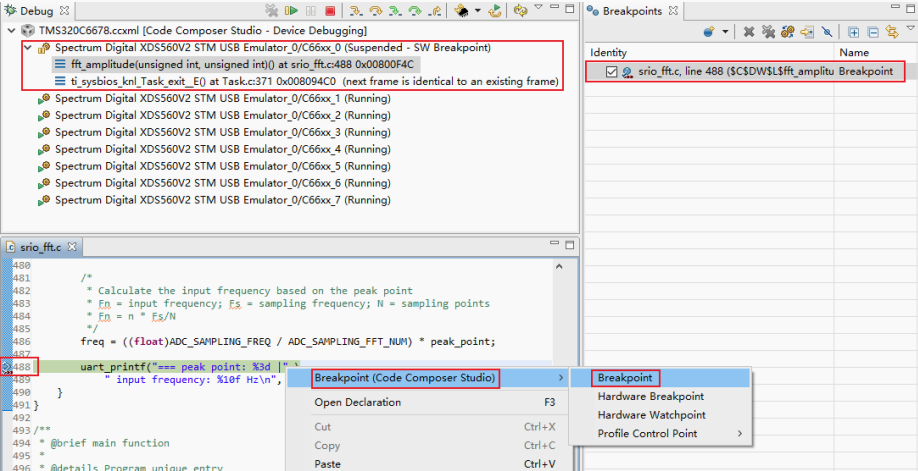The height and width of the screenshot is (471, 918).
Task: Select the C66xx_2 (Running) core
Action: pyautogui.click(x=214, y=115)
